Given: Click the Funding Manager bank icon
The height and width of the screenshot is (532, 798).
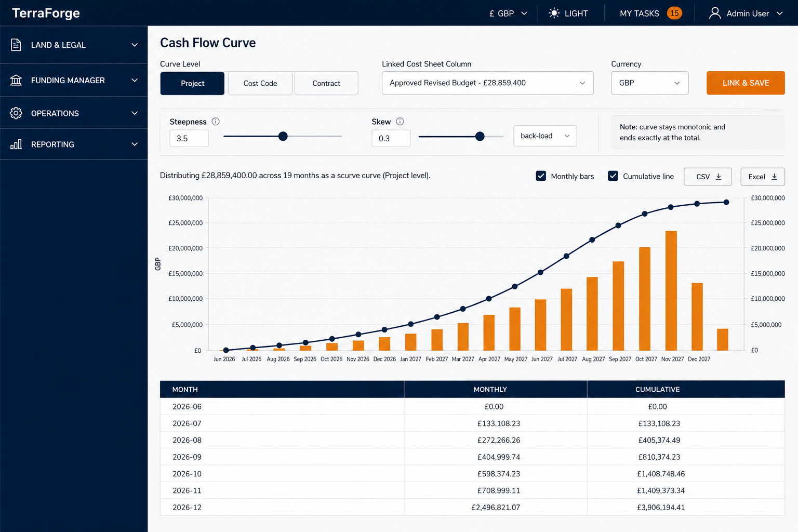Looking at the screenshot, I should [16, 80].
